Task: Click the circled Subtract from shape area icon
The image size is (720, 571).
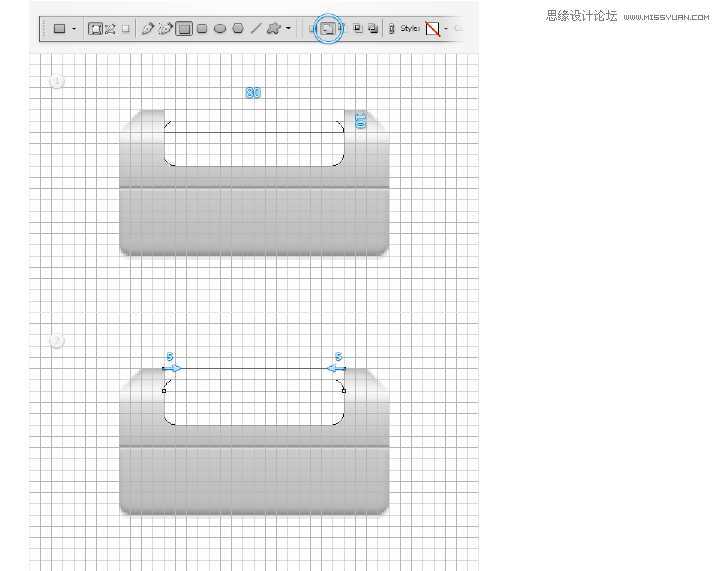Action: pos(327,29)
